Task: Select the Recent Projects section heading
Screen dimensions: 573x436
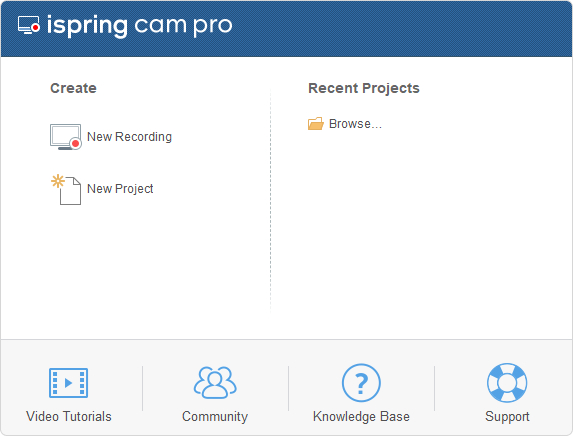Action: click(x=364, y=88)
